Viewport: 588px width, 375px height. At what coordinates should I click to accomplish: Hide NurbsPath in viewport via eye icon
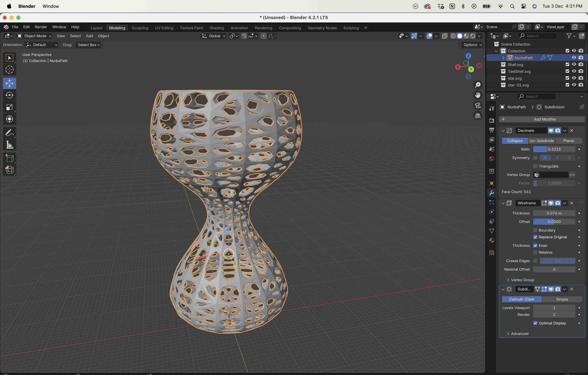pyautogui.click(x=574, y=58)
